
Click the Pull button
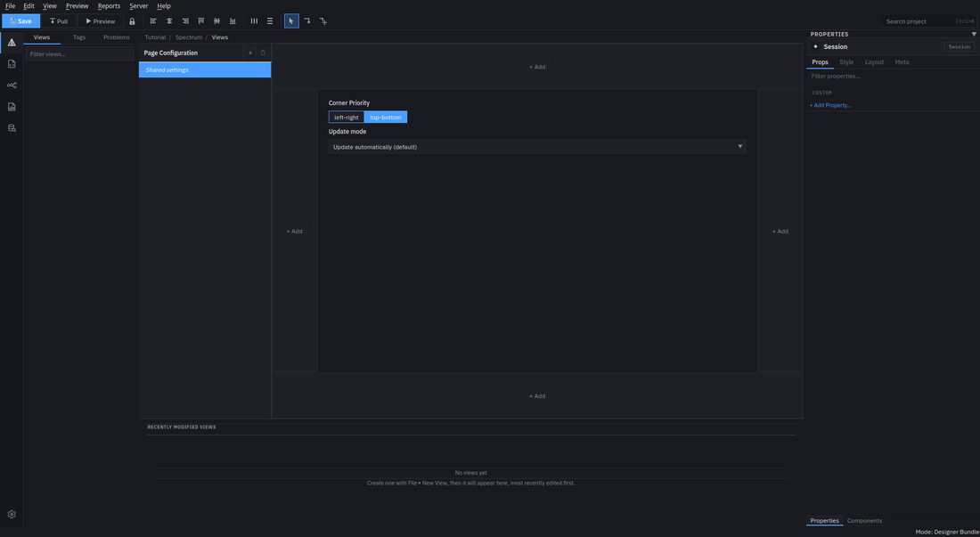(59, 21)
